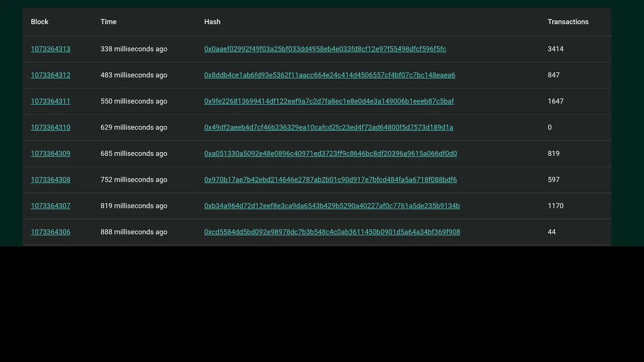This screenshot has width=644, height=362.
Task: Click transaction count 1170
Action: pos(555,205)
